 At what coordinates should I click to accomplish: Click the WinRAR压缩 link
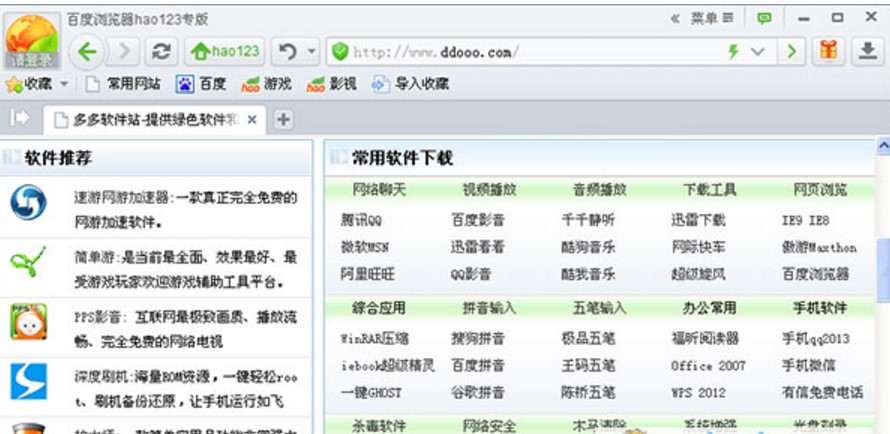point(375,339)
